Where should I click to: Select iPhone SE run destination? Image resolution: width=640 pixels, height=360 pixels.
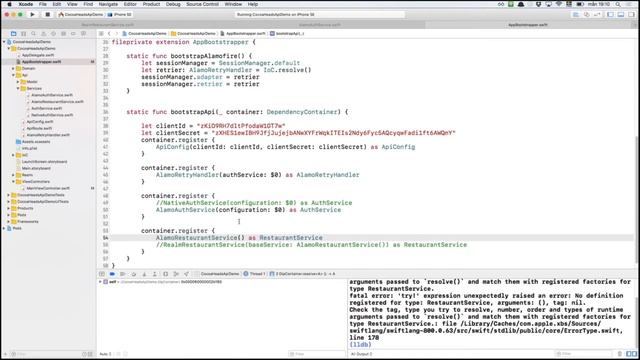click(x=120, y=15)
